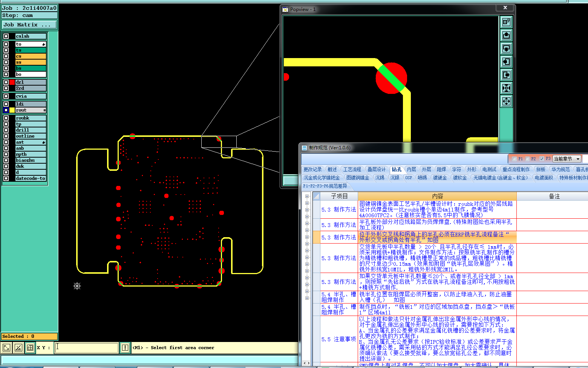Expand the 5.4 半孔、槽 阻焊制作 first row node
This screenshot has height=368, width=588.
(x=307, y=298)
